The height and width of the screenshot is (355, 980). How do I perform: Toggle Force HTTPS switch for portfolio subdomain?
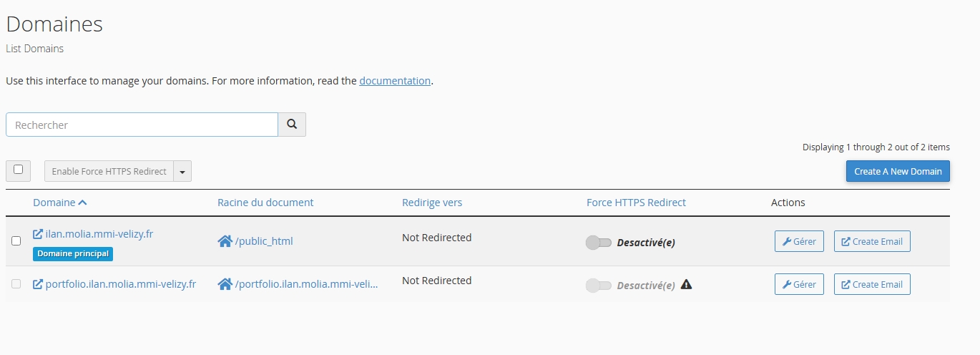click(599, 286)
